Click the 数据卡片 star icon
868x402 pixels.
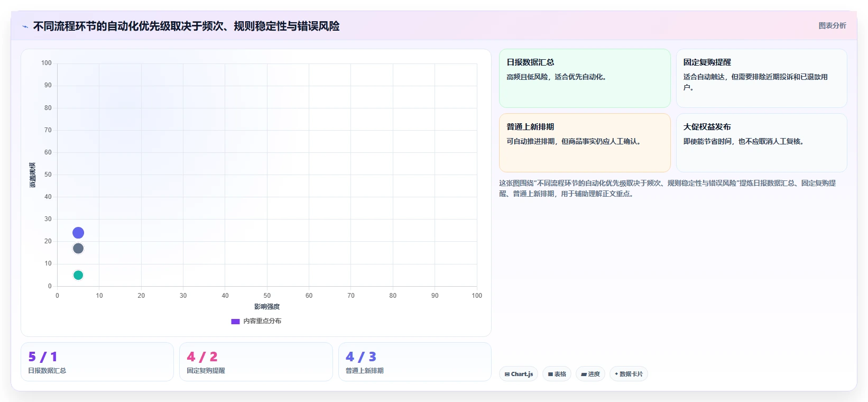pyautogui.click(x=616, y=374)
